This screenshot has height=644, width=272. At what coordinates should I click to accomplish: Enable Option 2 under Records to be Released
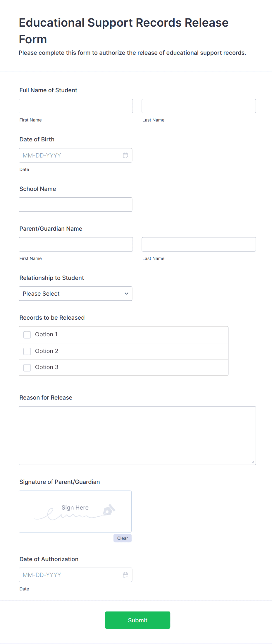click(x=27, y=351)
